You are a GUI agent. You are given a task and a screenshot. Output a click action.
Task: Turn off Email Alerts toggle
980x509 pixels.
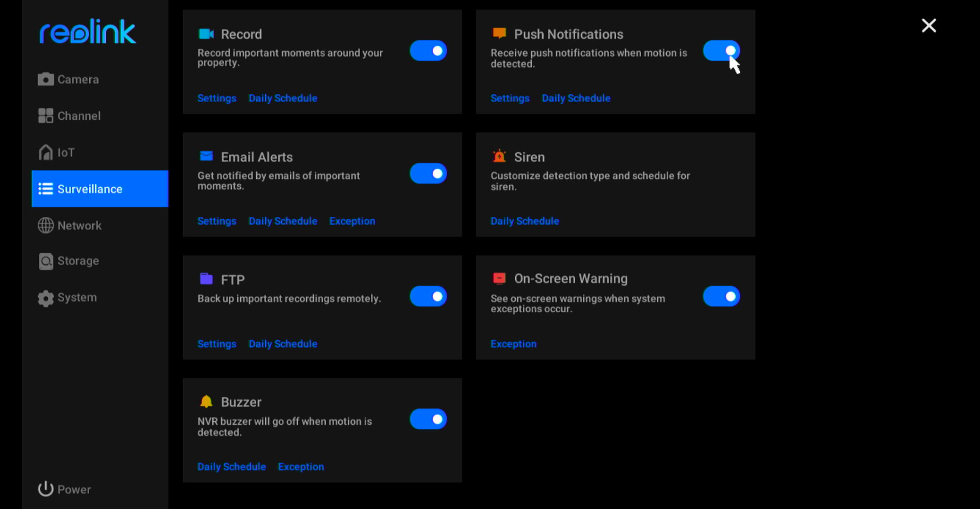pos(429,173)
